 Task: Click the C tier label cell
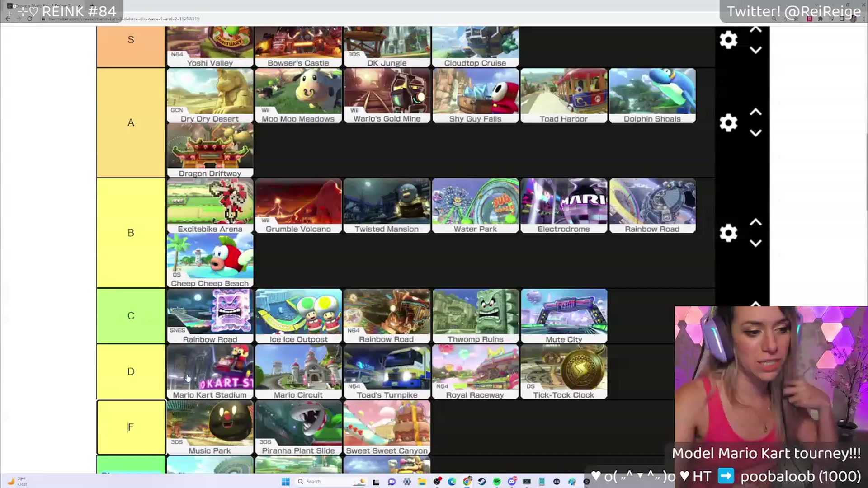(x=131, y=316)
